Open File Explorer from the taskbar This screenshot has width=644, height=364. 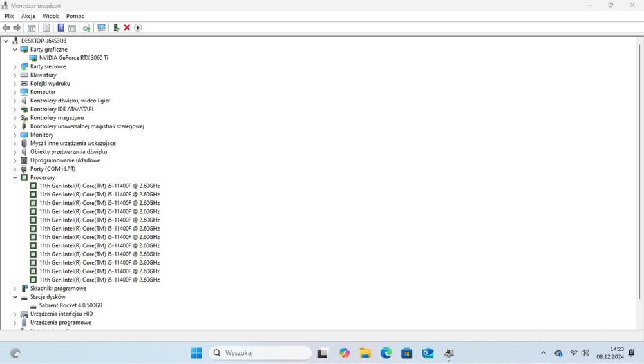[x=365, y=353]
